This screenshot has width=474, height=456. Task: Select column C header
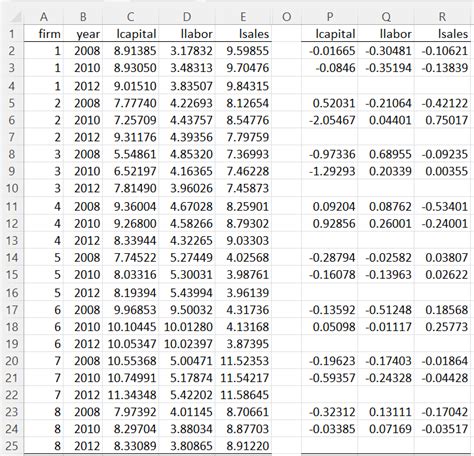[x=130, y=17]
